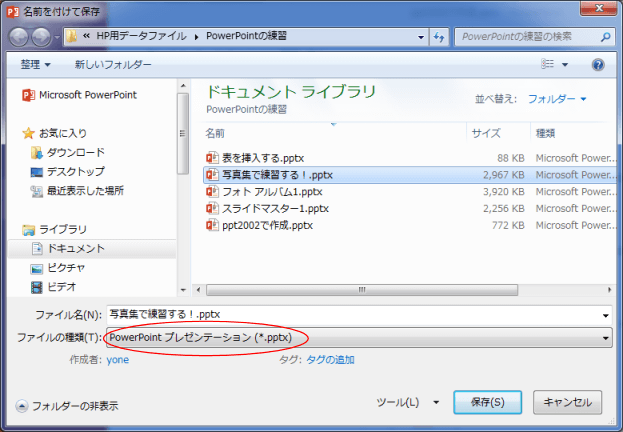Screen dimensions: 623x432
Task: Click 新しいフォルダー button
Action: click(113, 64)
